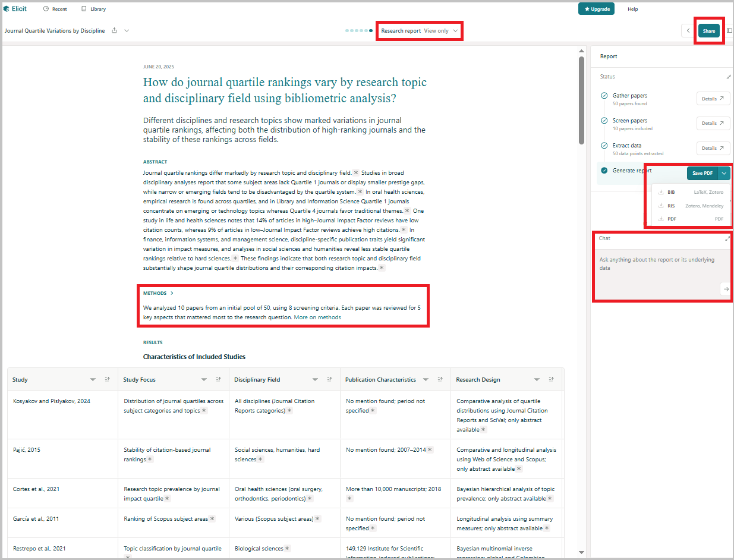
Task: Click the Elicit logo
Action: click(15, 9)
